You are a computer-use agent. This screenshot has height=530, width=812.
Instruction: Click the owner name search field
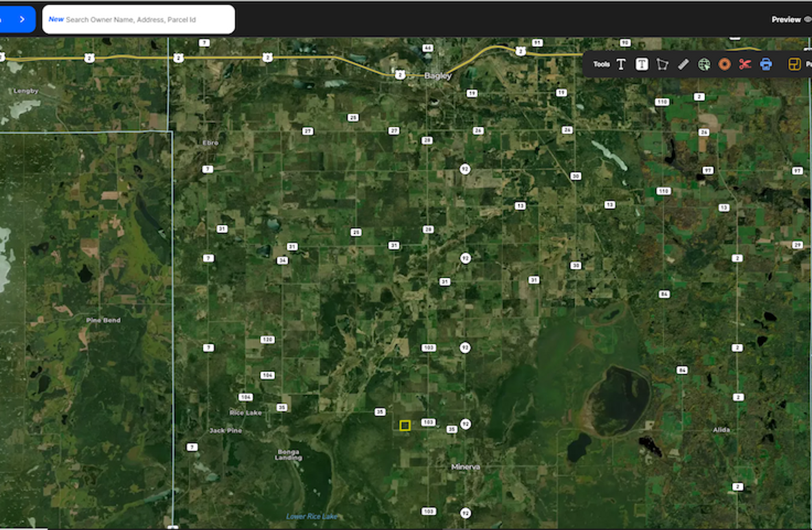pyautogui.click(x=139, y=19)
